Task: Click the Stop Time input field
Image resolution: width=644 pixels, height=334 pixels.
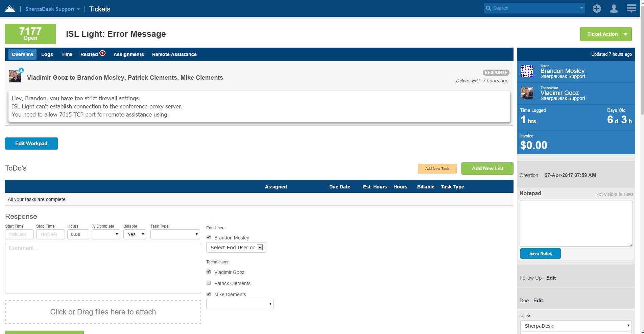Action: pyautogui.click(x=50, y=234)
